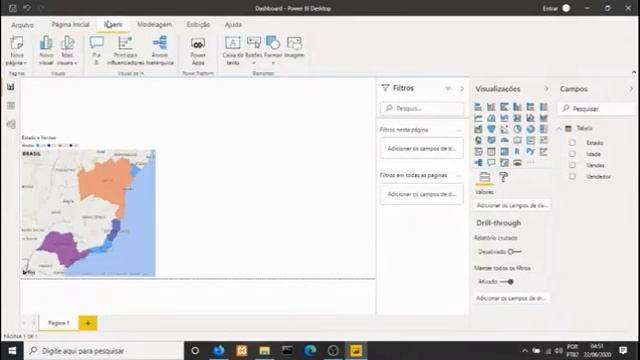Switch to the Modelagem tab
640x360 pixels.
point(154,24)
